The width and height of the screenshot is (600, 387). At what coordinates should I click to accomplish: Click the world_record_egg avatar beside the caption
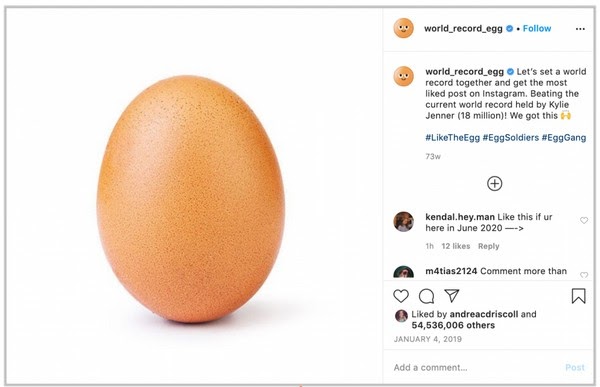403,76
